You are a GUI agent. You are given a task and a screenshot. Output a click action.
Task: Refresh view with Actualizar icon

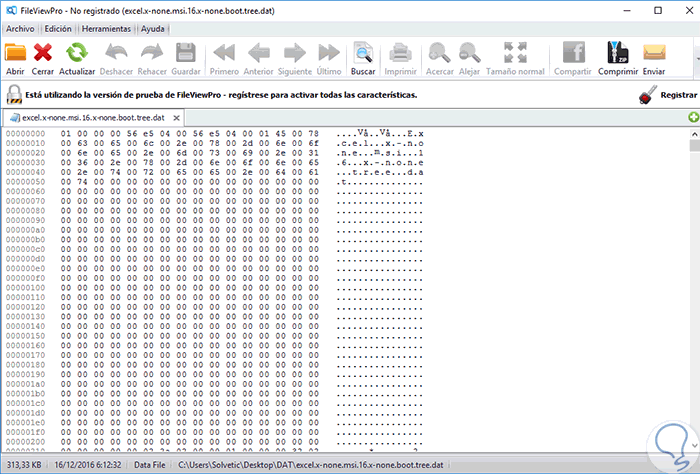[x=77, y=53]
